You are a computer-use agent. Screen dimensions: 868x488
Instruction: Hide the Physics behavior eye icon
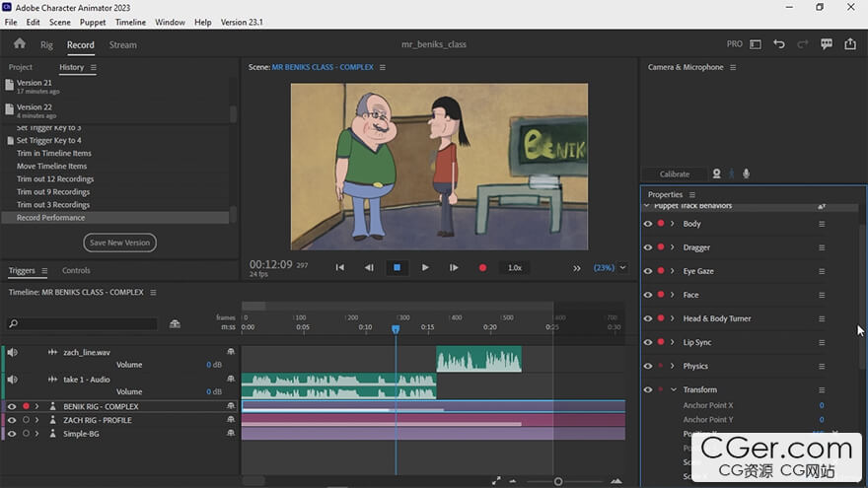[x=648, y=366]
